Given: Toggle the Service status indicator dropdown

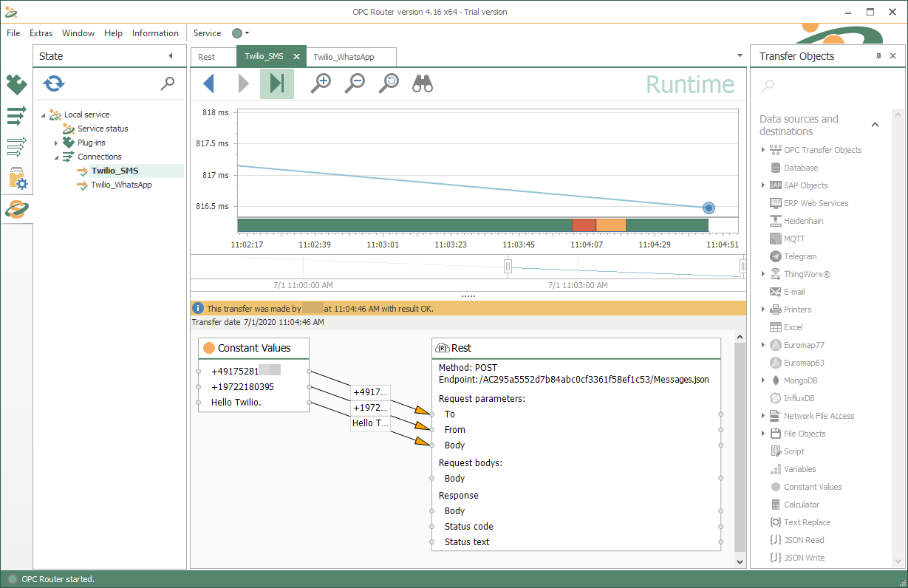Looking at the screenshot, I should point(241,33).
